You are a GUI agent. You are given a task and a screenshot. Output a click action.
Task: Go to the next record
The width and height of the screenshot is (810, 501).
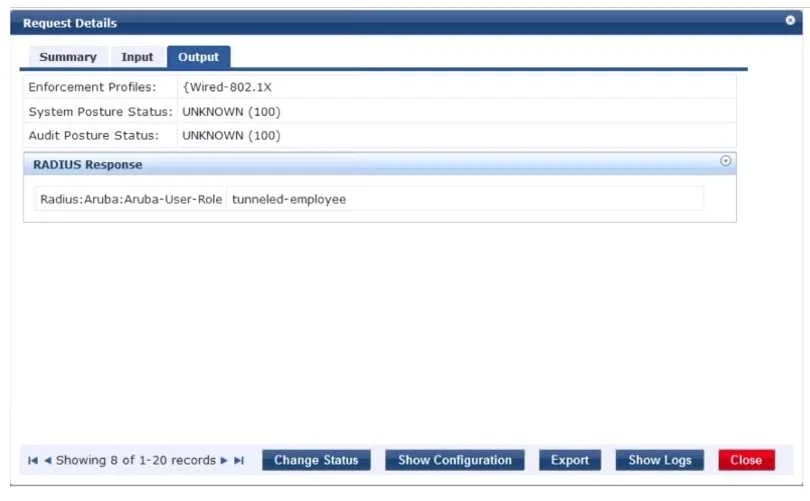pyautogui.click(x=224, y=460)
